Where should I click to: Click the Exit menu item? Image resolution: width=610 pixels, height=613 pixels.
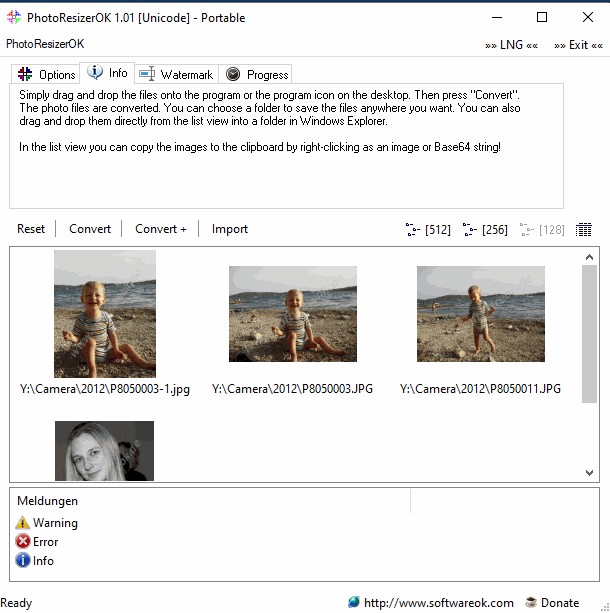(578, 45)
